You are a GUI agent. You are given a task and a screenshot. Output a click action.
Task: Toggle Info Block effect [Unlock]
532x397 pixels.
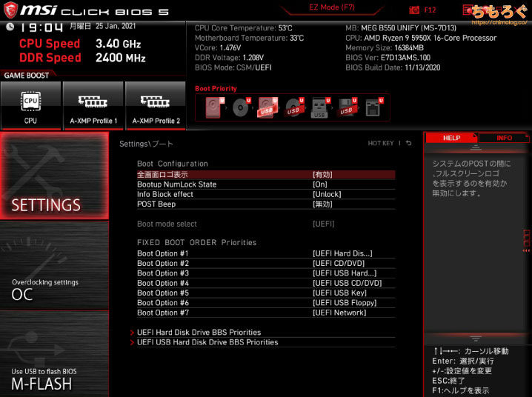pos(327,194)
